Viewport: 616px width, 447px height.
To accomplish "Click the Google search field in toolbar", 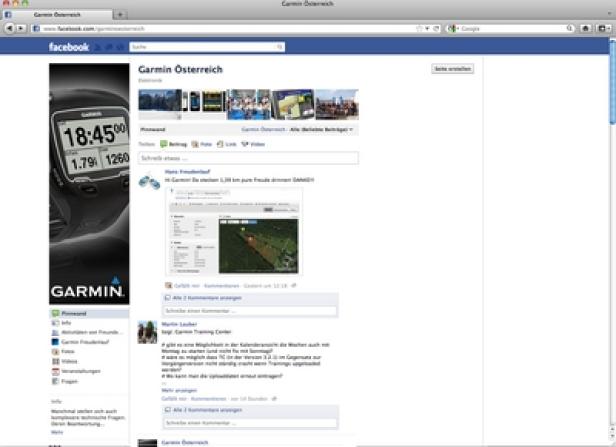I will (x=513, y=28).
